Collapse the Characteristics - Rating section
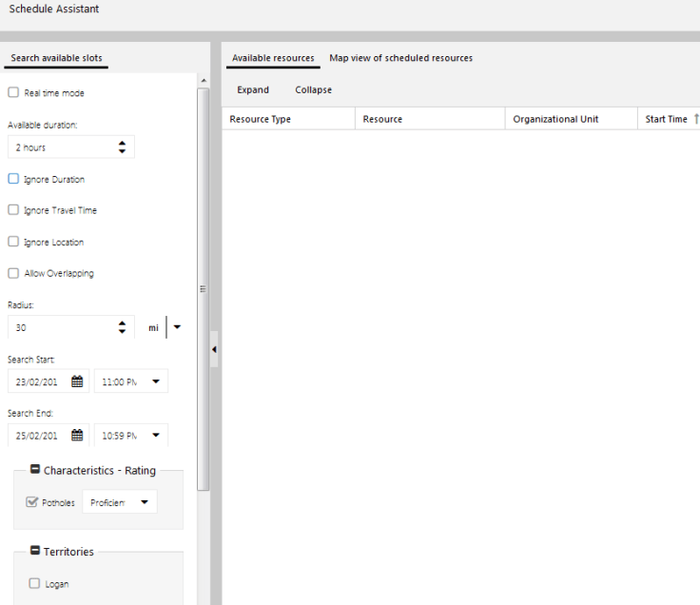 [x=35, y=470]
